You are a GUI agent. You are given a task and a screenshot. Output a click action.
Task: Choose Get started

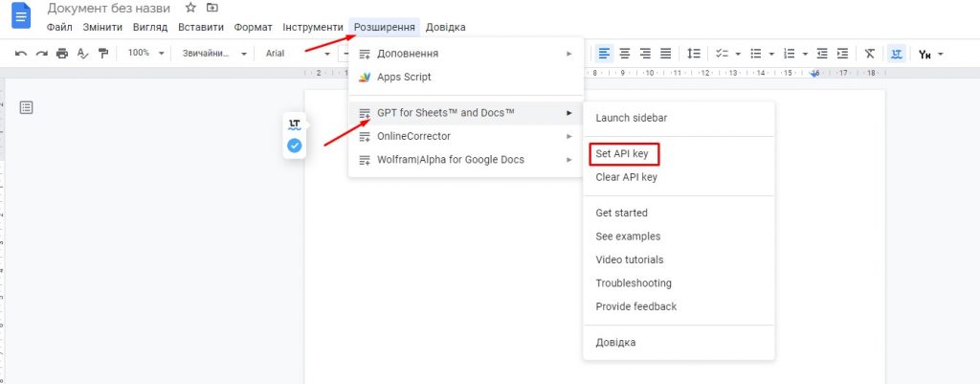(679, 214)
